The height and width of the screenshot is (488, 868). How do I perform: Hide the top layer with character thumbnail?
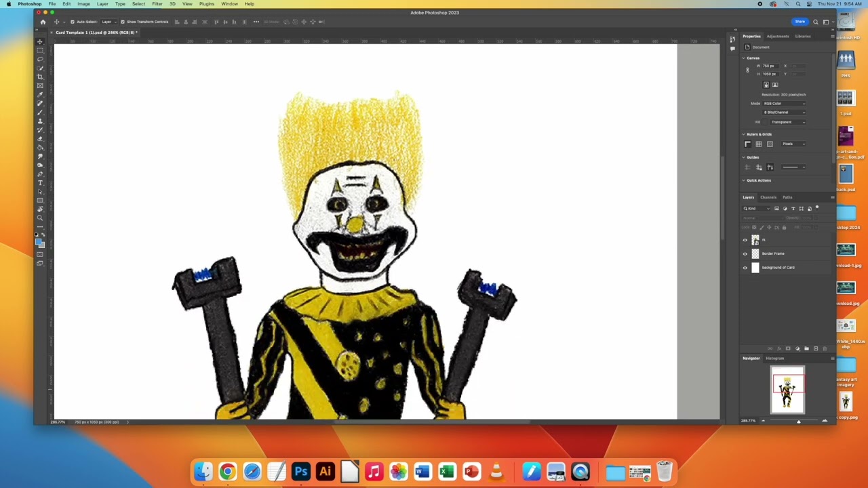coord(745,240)
